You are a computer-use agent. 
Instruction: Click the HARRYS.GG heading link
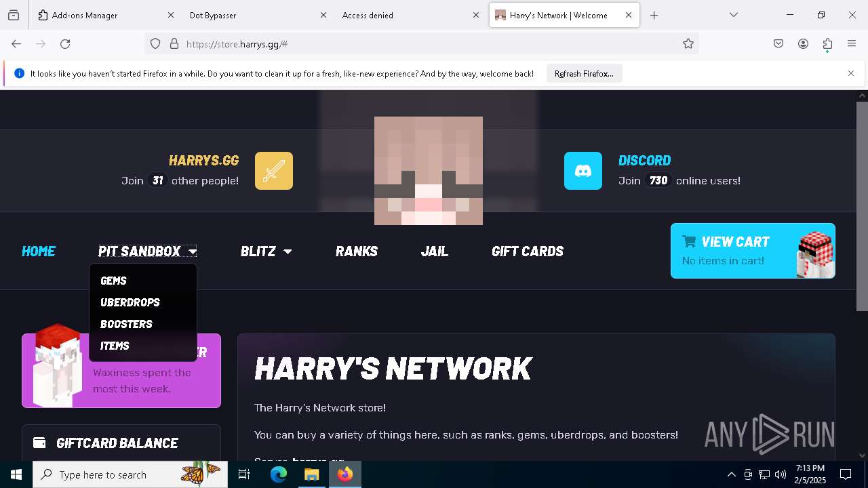pos(203,161)
